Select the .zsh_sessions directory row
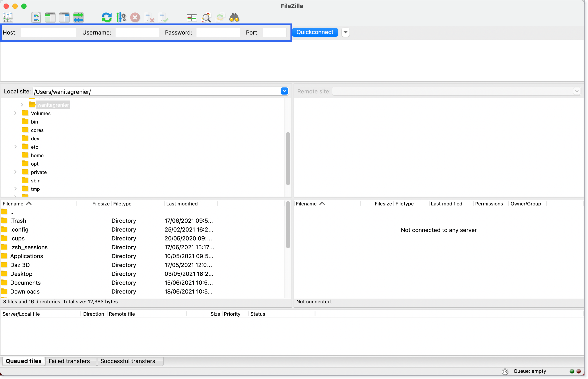The height and width of the screenshot is (379, 588). tap(142, 247)
